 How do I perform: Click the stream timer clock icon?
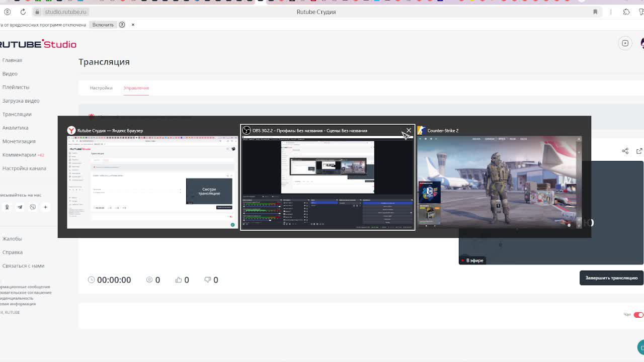click(91, 280)
